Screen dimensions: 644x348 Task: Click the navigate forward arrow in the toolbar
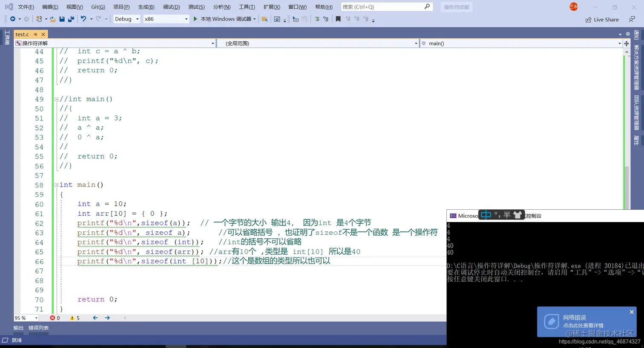point(26,19)
